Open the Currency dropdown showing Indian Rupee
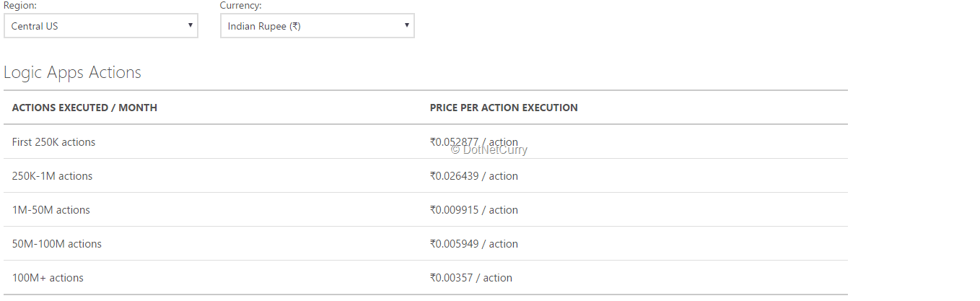 pos(317,26)
